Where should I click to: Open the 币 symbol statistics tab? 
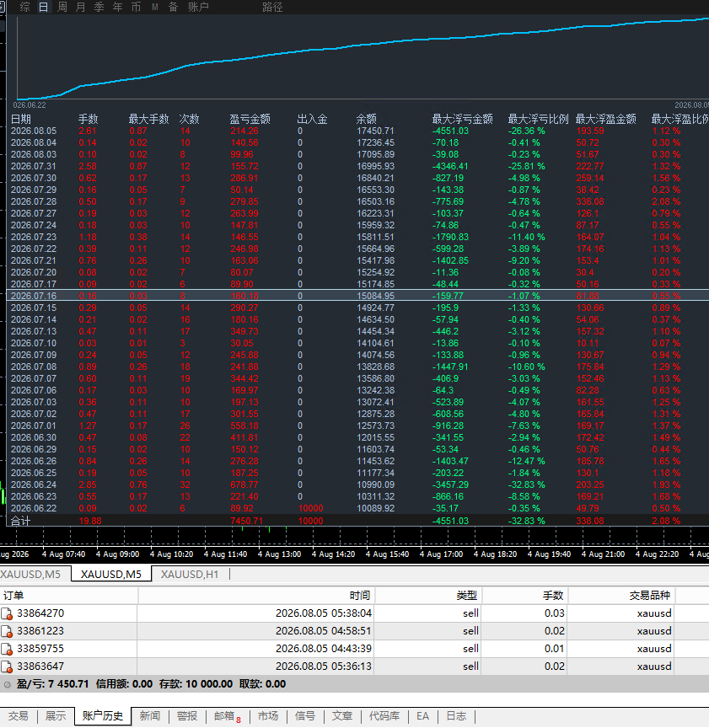136,7
